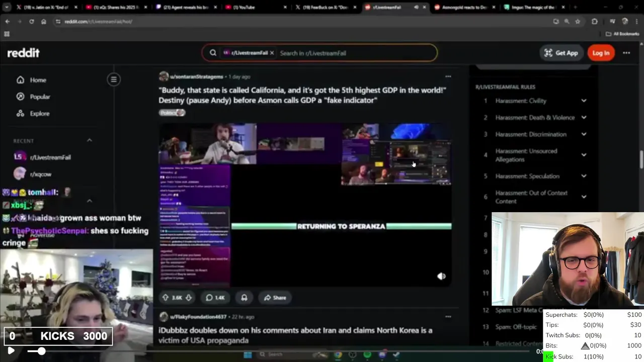644x362 pixels.
Task: Reload the Reddit page
Action: pyautogui.click(x=32, y=22)
